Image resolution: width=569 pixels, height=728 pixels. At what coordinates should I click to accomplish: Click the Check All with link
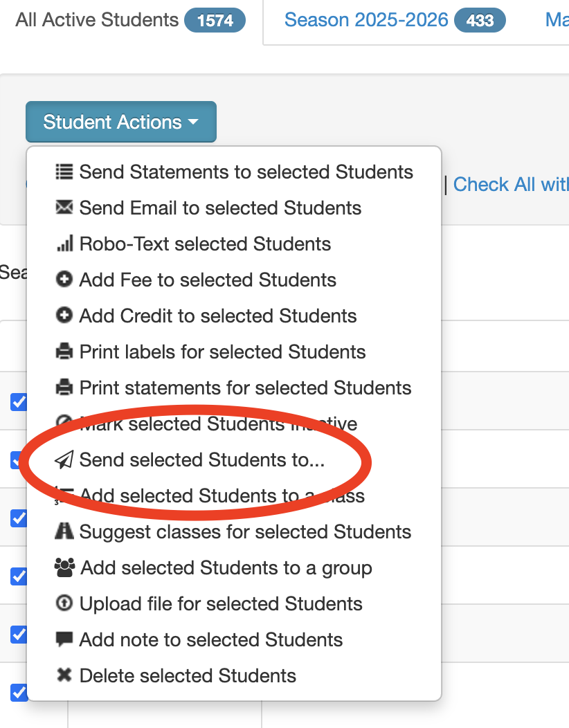coord(510,184)
